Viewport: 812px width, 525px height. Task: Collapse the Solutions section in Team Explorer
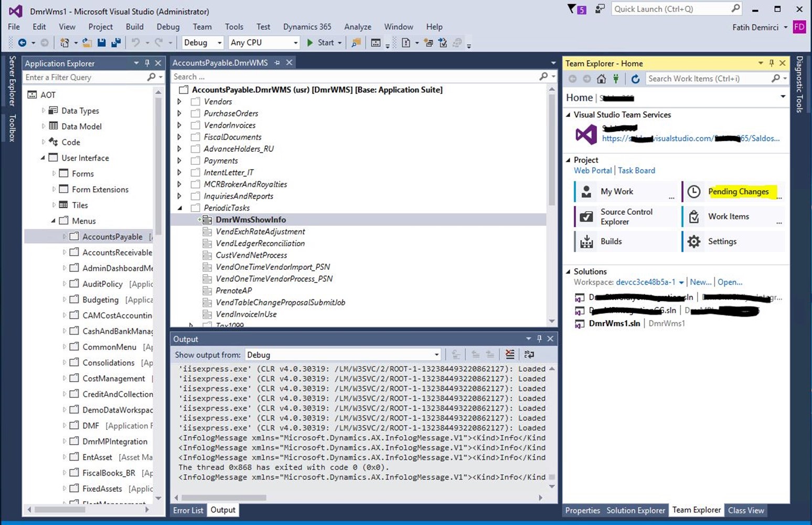tap(568, 271)
